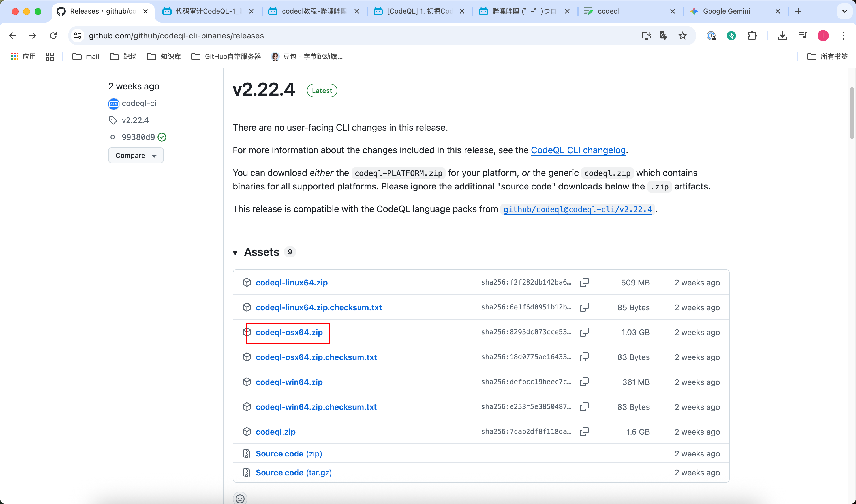Open the 所有书签 all bookmarks folder
856x504 pixels.
[x=827, y=56]
